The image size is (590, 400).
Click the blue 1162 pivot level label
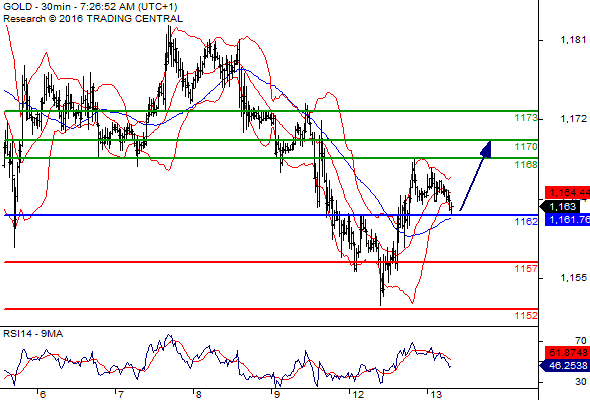pyautogui.click(x=526, y=221)
